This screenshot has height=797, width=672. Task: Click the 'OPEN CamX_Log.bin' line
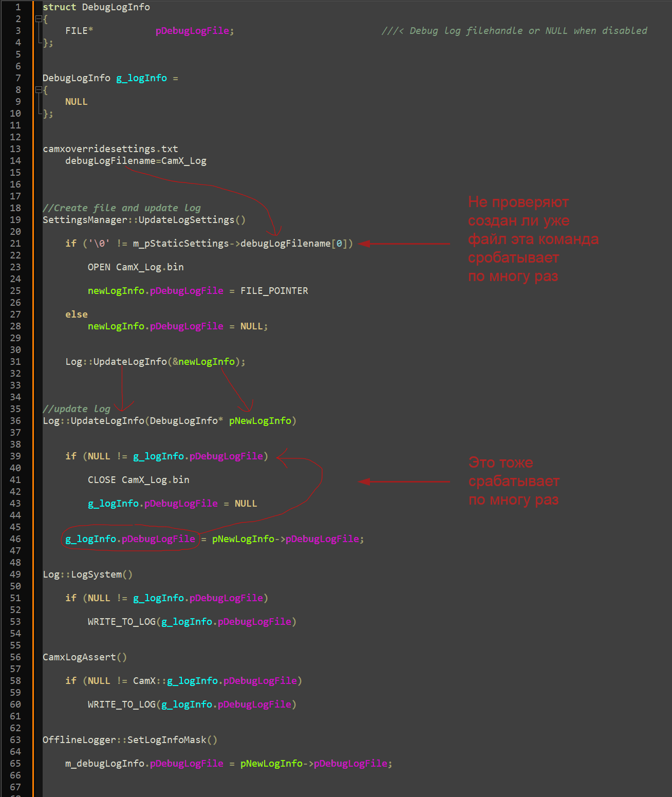point(136,267)
